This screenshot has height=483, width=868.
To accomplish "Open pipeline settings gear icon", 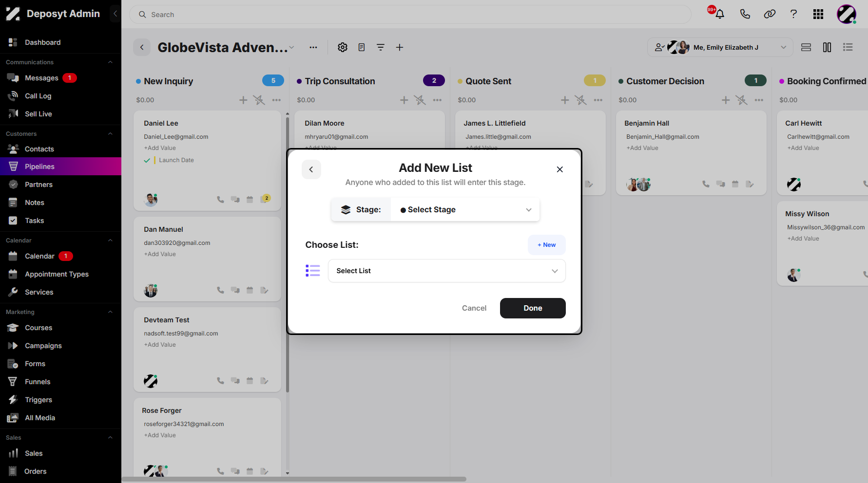I will click(343, 47).
